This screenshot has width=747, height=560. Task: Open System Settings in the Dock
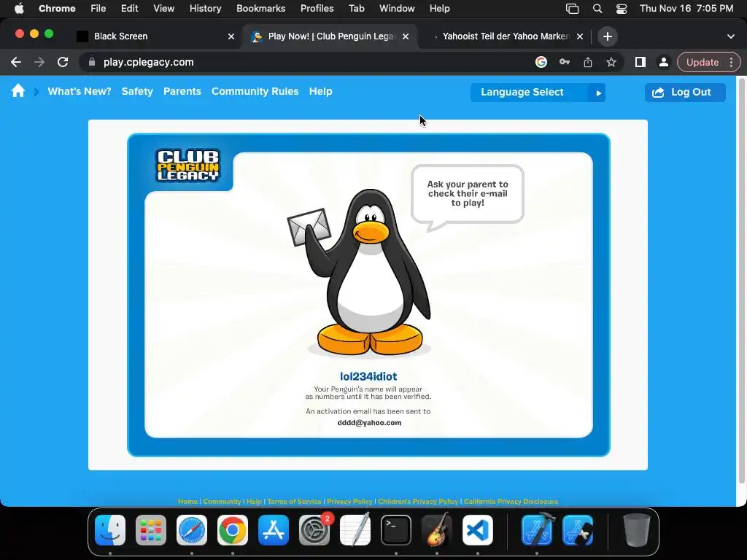click(x=314, y=530)
